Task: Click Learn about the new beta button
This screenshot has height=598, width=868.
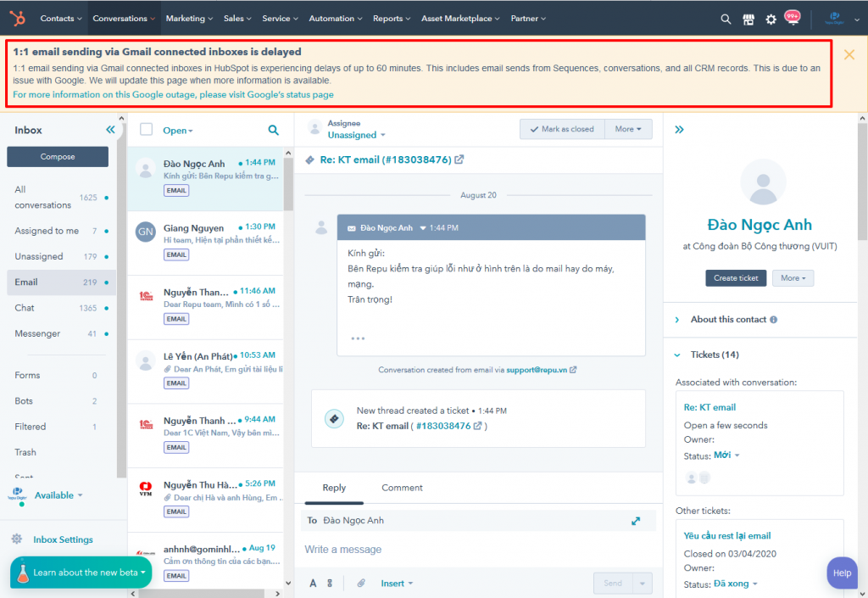Action: coord(81,573)
